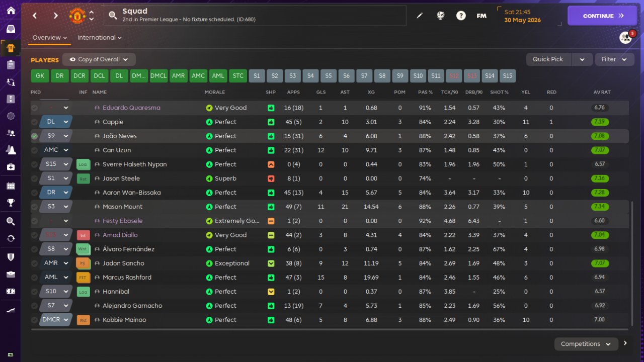This screenshot has height=362, width=644.
Task: Toggle selection tick for Marcus Rashford
Action: pos(34,277)
